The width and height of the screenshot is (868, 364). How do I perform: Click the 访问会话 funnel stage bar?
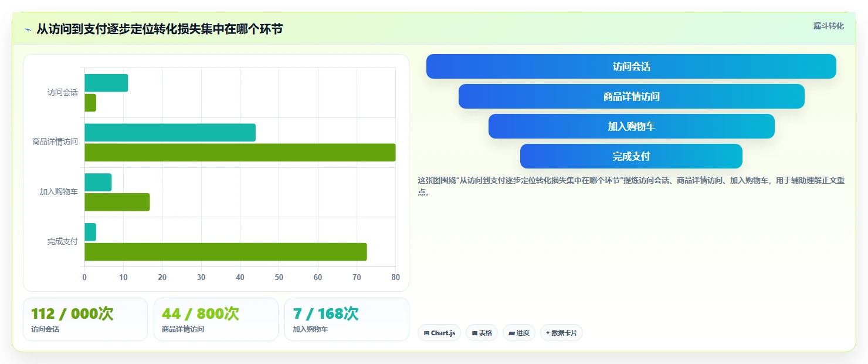click(x=631, y=66)
